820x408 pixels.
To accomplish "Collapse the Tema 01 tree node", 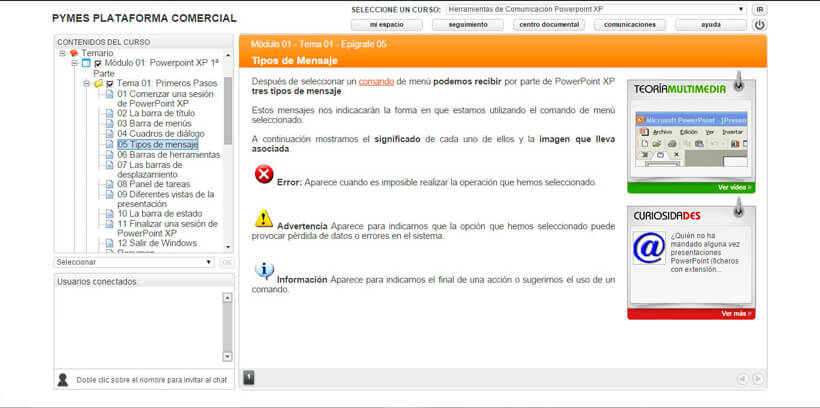I will coord(86,83).
